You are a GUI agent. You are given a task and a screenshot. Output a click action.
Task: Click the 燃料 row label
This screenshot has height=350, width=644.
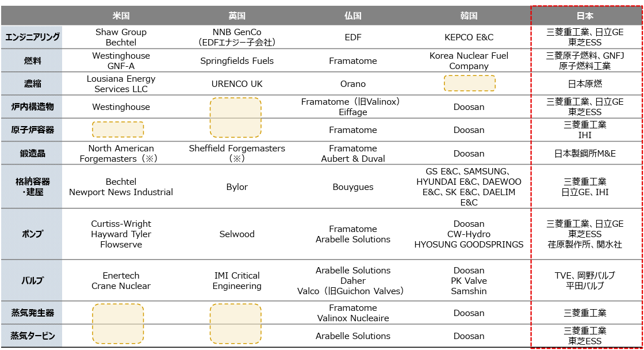click(32, 60)
